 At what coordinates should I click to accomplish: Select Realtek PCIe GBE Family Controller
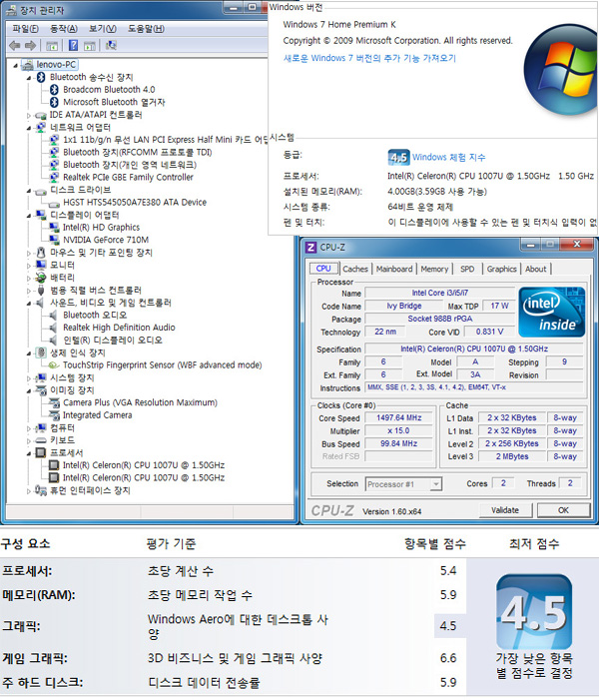(128, 177)
